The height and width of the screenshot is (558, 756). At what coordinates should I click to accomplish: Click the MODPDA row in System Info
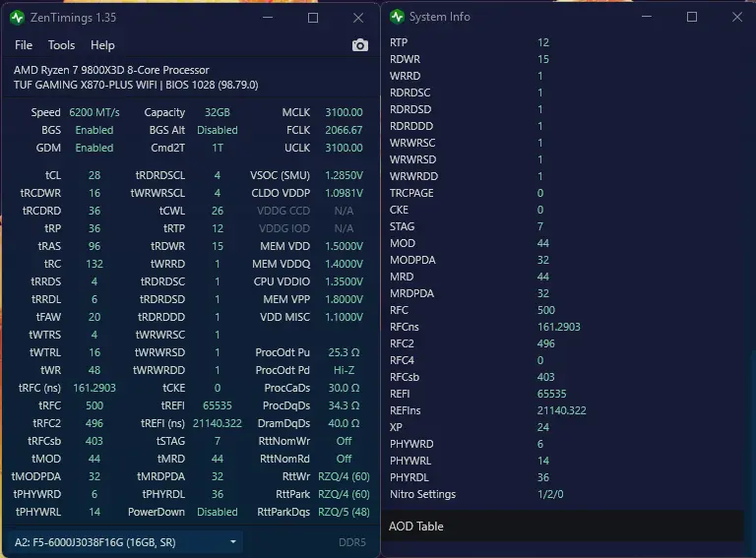click(563, 260)
